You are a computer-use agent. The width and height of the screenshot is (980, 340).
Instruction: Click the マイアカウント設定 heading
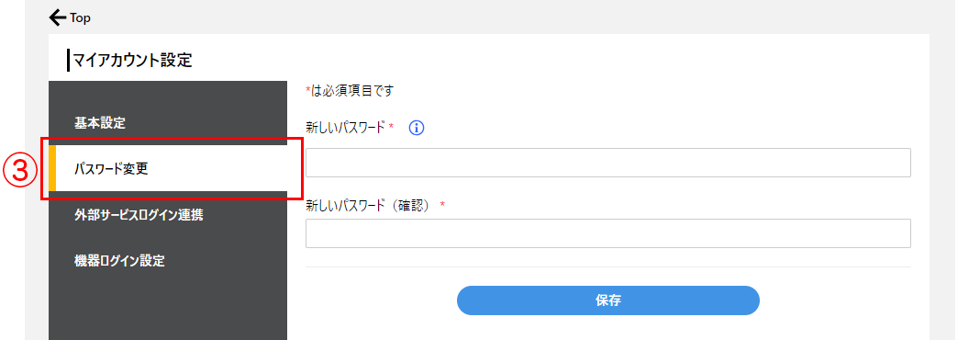132,60
